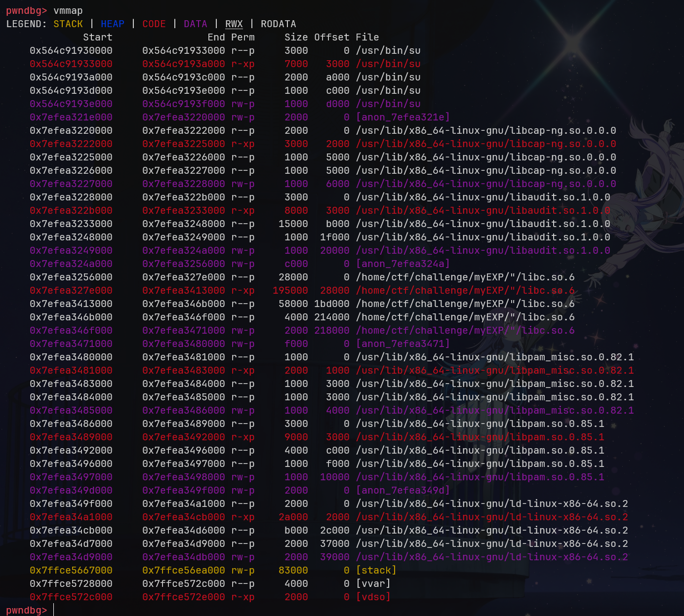Screen dimensions: 684x616
Task: Click the Size column header
Action: coord(296,37)
